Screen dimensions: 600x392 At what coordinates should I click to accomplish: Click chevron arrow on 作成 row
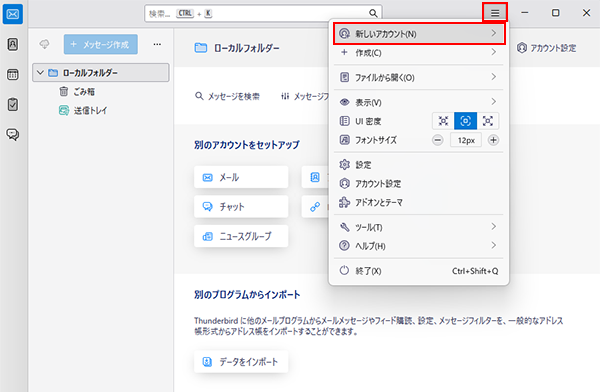pos(494,52)
